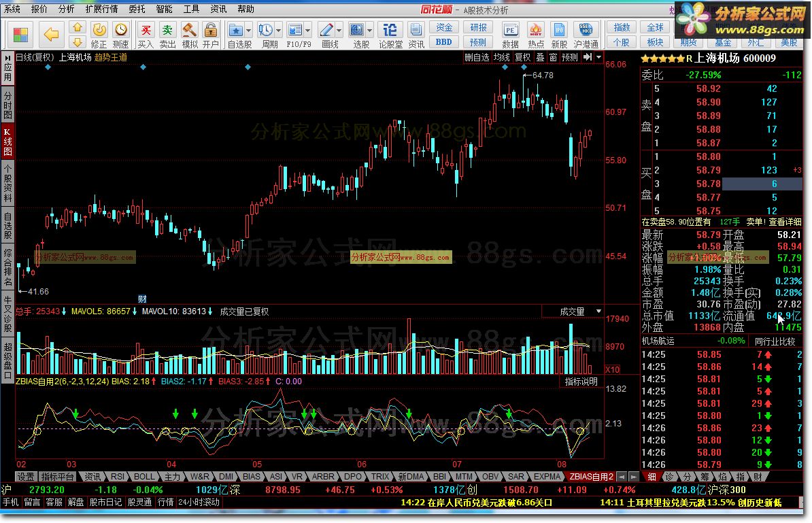
Task: Click the blue diamond marker above 64.78
Action: (x=524, y=67)
